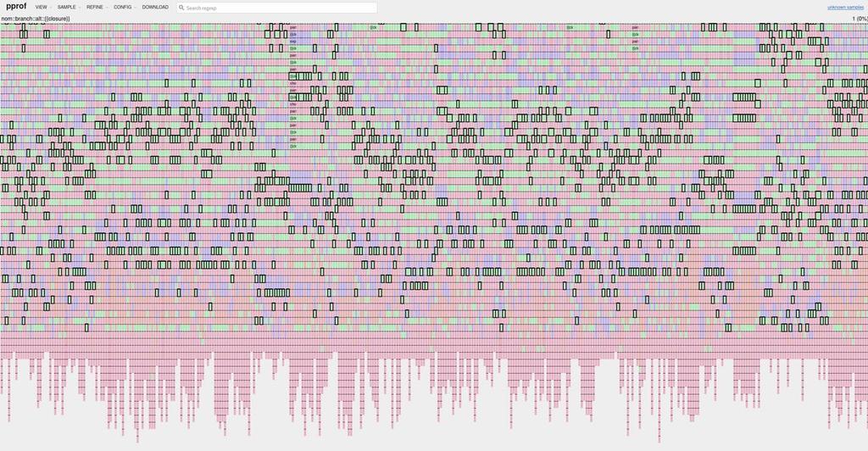
Task: Click the DOWNLOAD menu item
Action: (x=155, y=7)
